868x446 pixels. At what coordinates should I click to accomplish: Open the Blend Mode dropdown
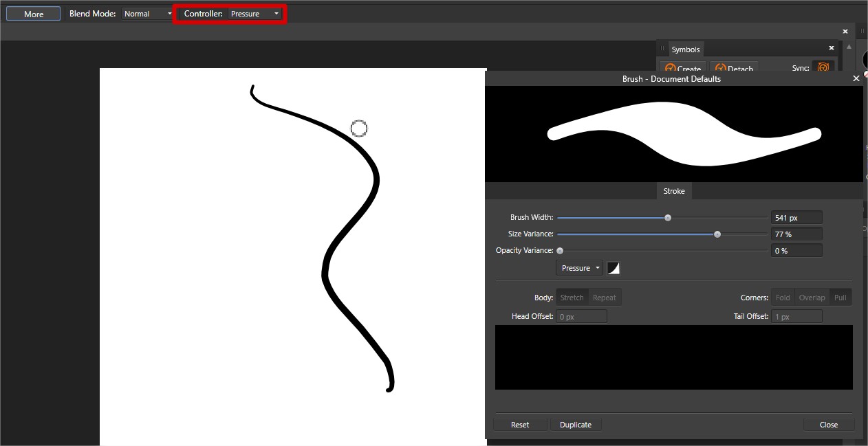(148, 14)
